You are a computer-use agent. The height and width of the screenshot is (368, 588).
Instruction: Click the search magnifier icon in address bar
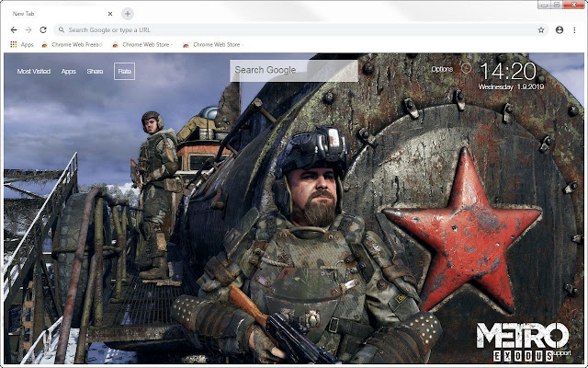pyautogui.click(x=62, y=29)
